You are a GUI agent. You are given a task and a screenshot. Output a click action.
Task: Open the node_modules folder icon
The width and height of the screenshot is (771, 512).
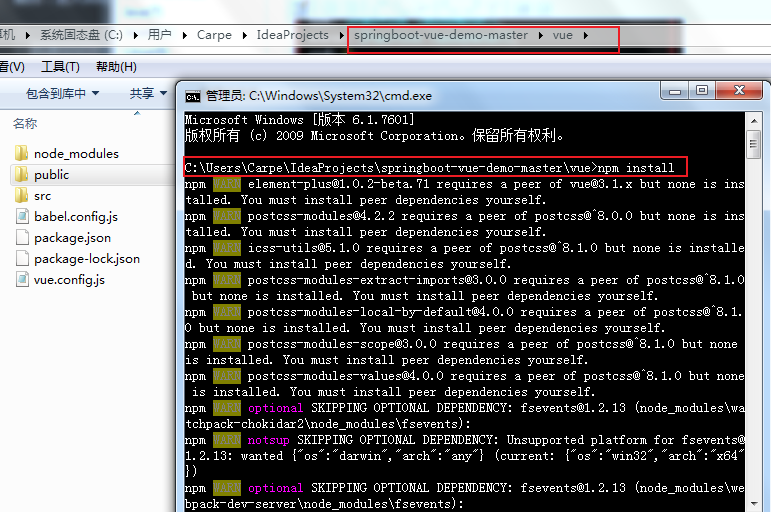22,153
